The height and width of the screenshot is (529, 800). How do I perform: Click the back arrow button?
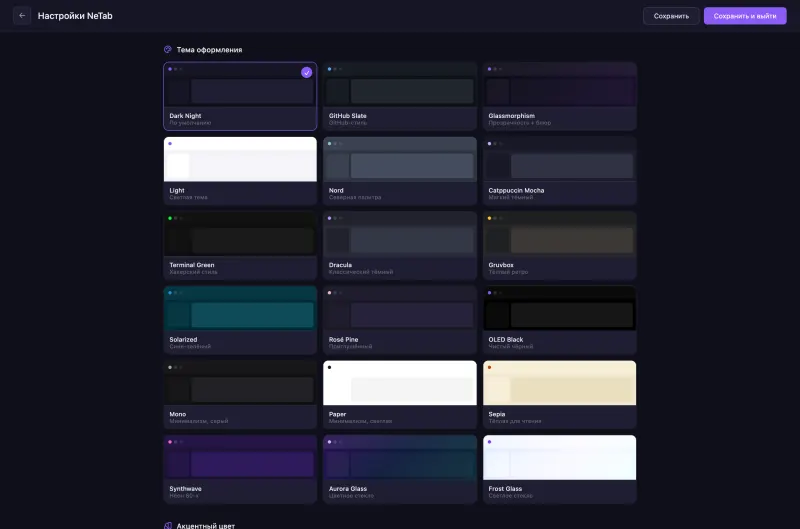pos(21,16)
